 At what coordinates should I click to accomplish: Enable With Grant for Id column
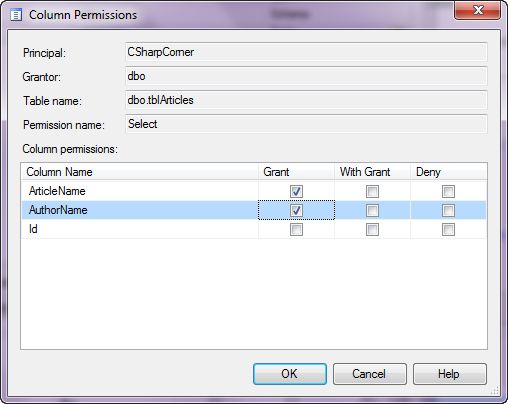[x=372, y=229]
